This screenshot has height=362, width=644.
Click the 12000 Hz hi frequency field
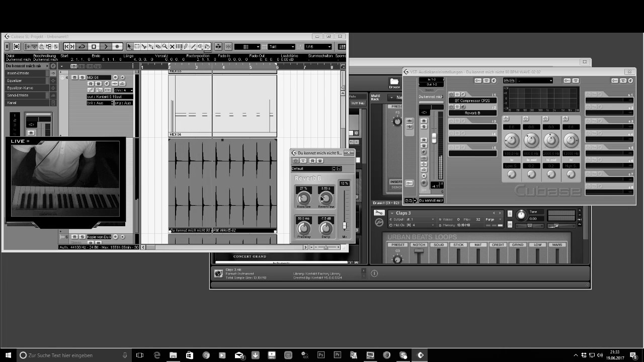[x=571, y=153]
